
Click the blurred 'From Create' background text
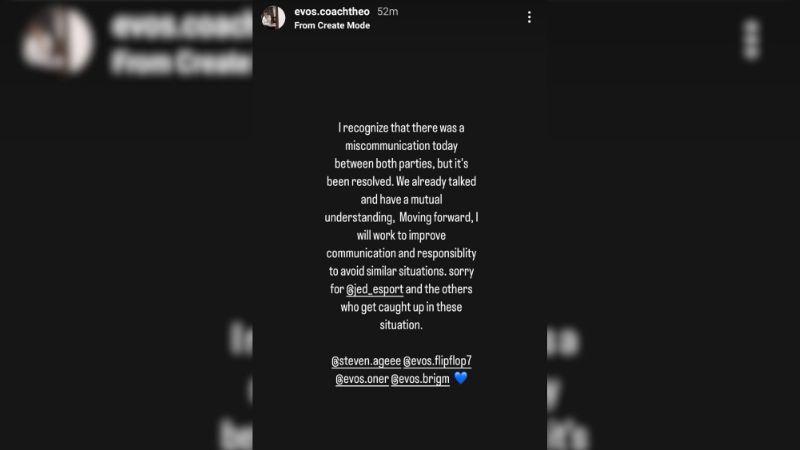(181, 62)
